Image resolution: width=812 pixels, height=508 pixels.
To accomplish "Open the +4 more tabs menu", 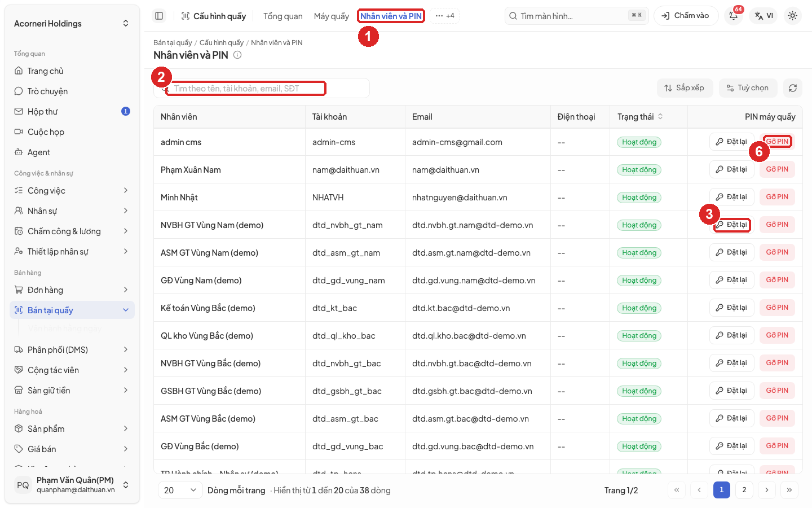I will pyautogui.click(x=445, y=16).
